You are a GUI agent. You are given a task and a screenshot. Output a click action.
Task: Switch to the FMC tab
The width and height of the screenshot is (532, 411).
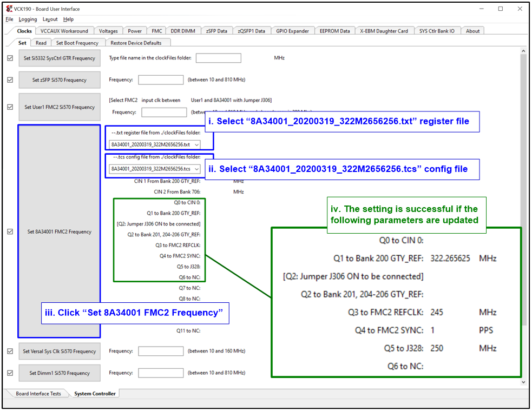[157, 31]
